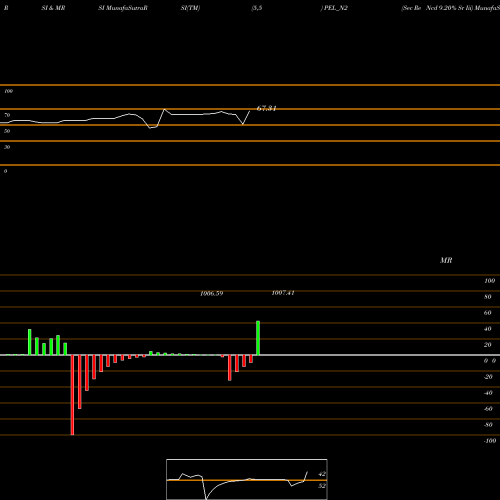Click the '40' label on MR axis
The image size is (500, 500).
488,329
